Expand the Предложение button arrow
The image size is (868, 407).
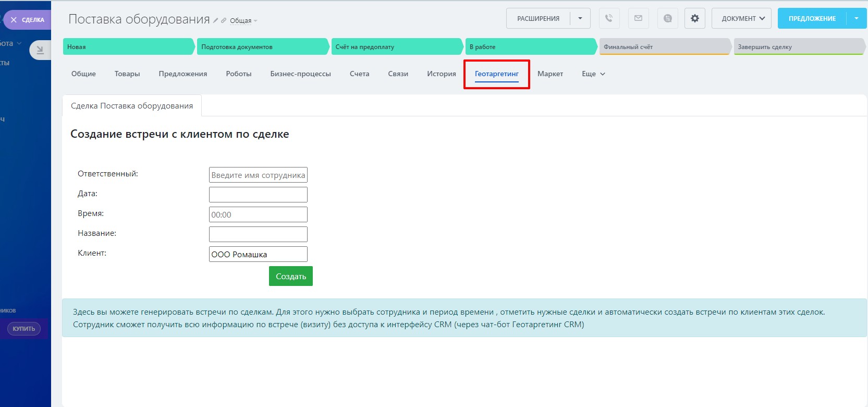point(856,18)
